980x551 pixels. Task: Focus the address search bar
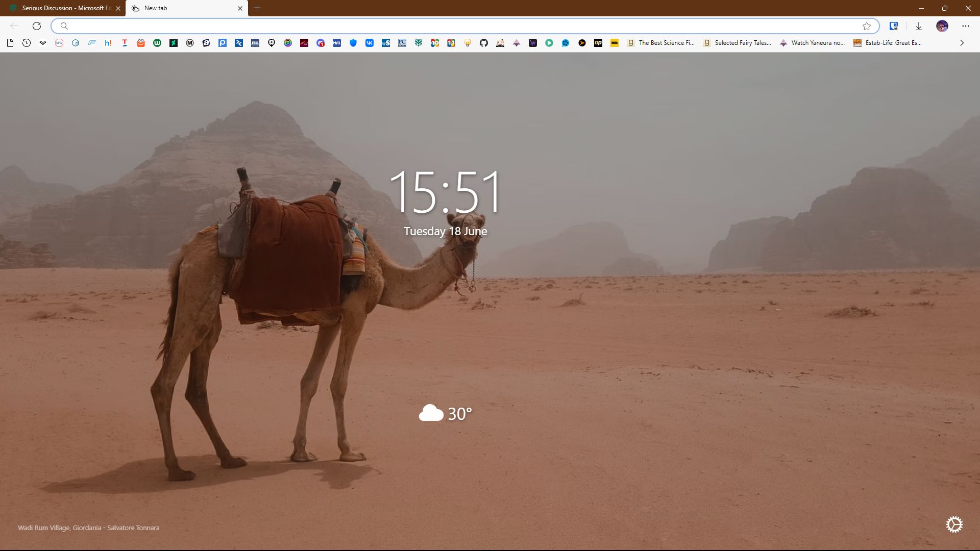(x=459, y=26)
